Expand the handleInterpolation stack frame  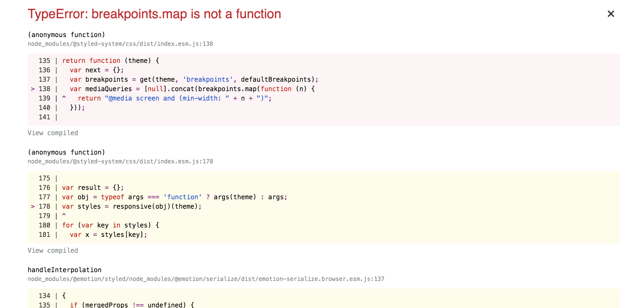65,269
